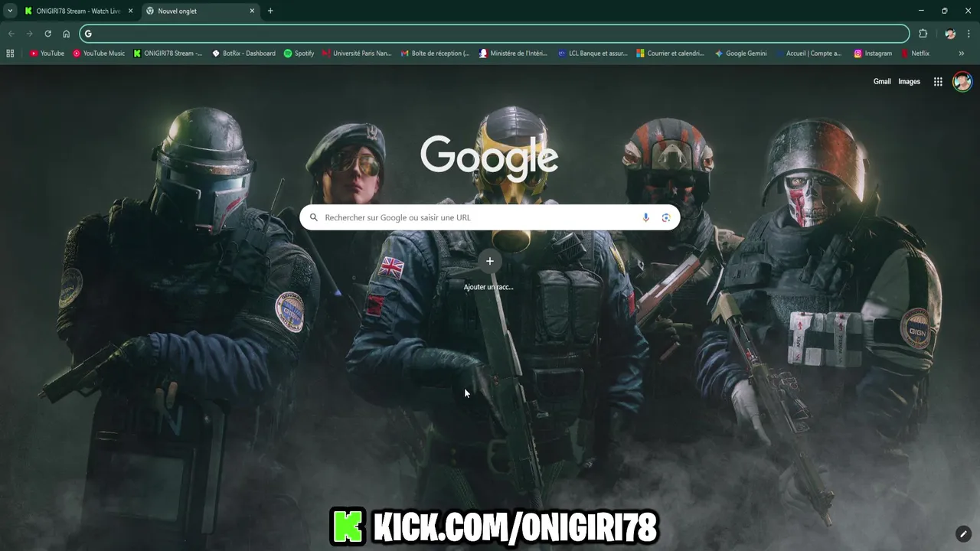Viewport: 980px width, 551px height.
Task: Open the Google Gemini bookmark
Action: coord(740,54)
